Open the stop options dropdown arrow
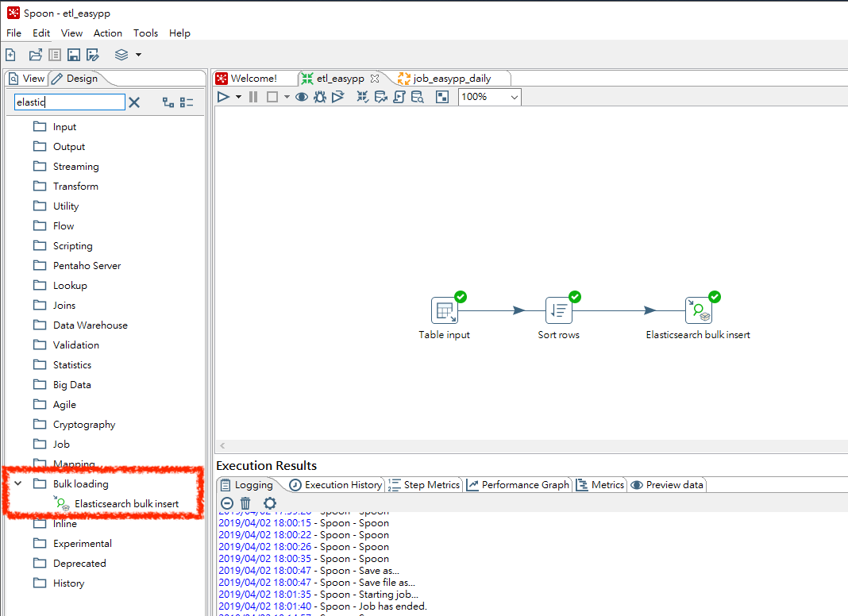848x616 pixels. 287,97
